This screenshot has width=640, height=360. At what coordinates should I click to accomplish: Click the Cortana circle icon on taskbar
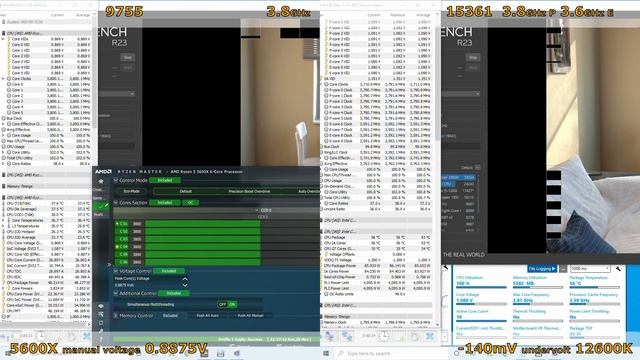tap(456, 353)
